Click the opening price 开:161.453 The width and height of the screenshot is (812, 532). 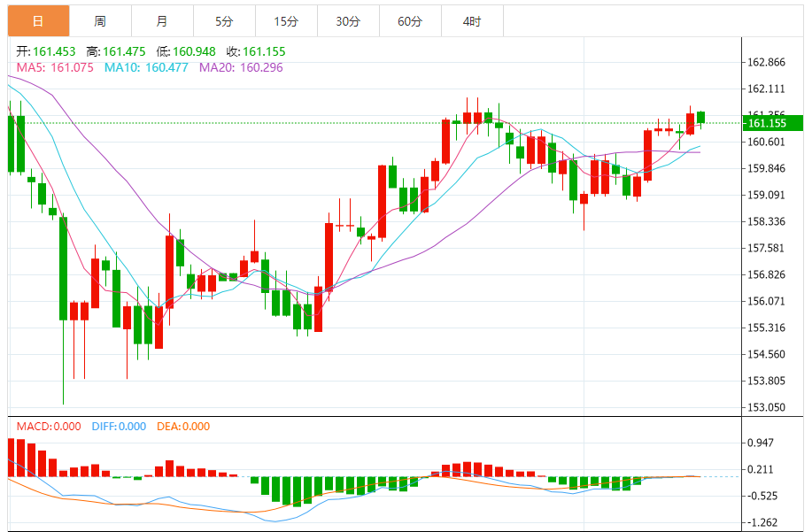[x=45, y=51]
